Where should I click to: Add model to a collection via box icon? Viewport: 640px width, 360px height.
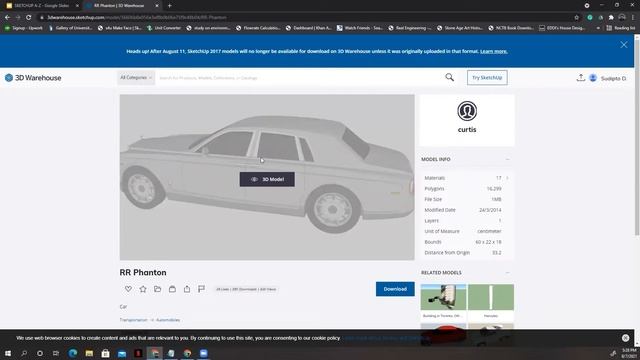tap(172, 289)
